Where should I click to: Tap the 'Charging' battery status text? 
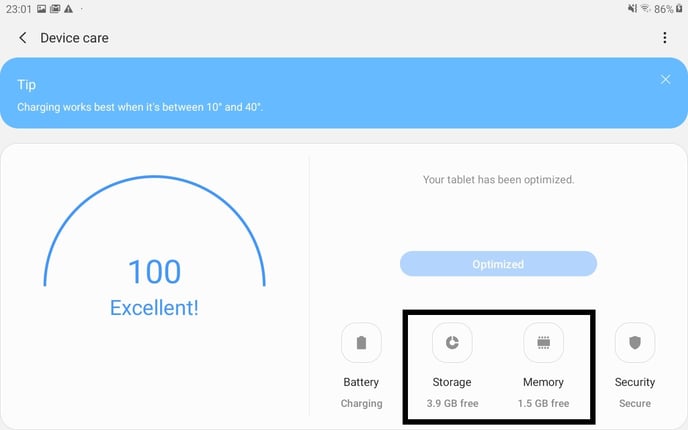(x=361, y=403)
